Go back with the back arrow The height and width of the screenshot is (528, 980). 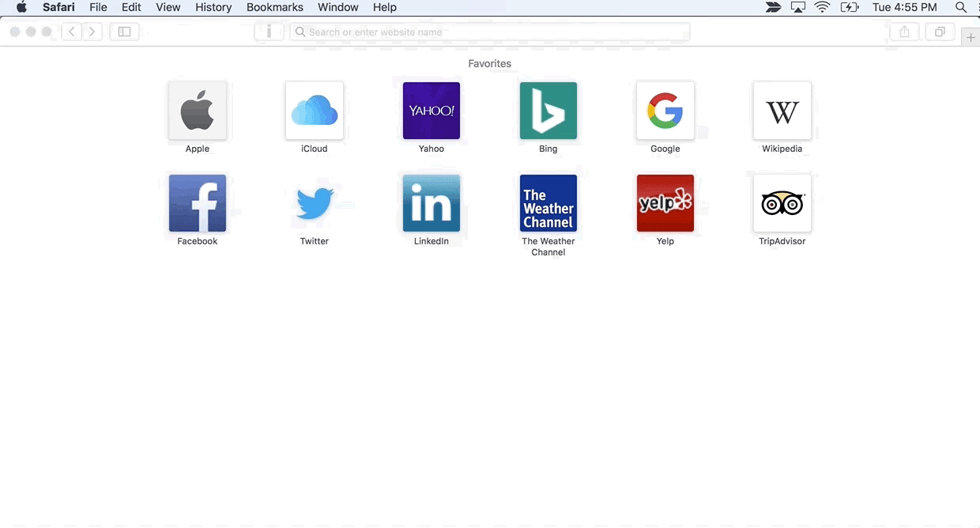(x=71, y=32)
